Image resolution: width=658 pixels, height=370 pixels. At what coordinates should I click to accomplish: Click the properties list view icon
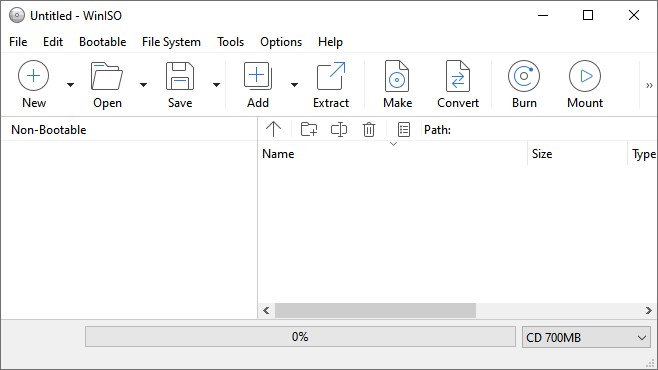(404, 129)
